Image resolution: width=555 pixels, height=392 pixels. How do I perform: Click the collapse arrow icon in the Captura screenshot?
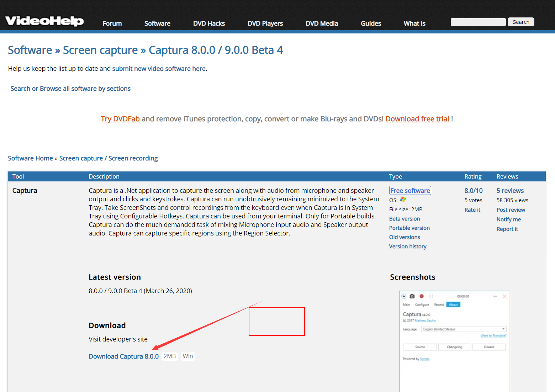click(x=404, y=296)
